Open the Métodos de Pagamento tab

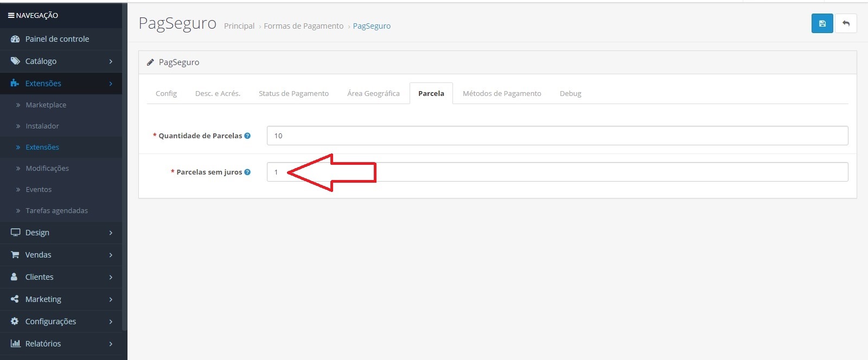click(x=502, y=93)
